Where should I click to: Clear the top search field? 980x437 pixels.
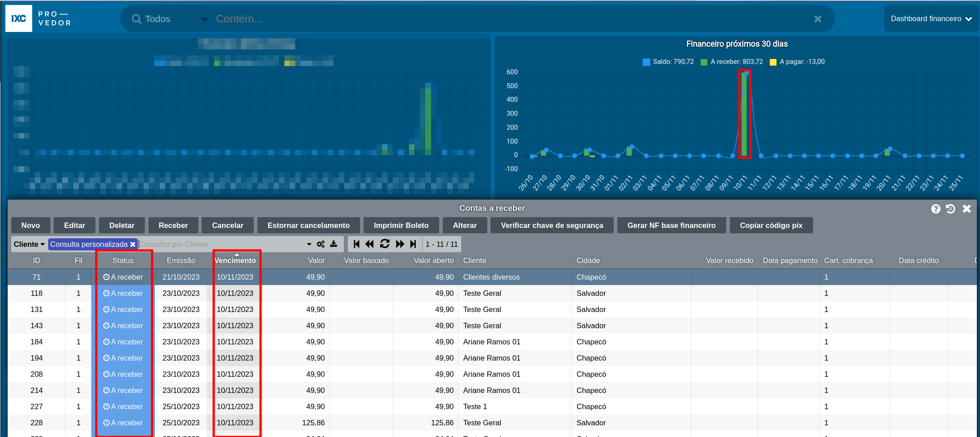click(818, 19)
